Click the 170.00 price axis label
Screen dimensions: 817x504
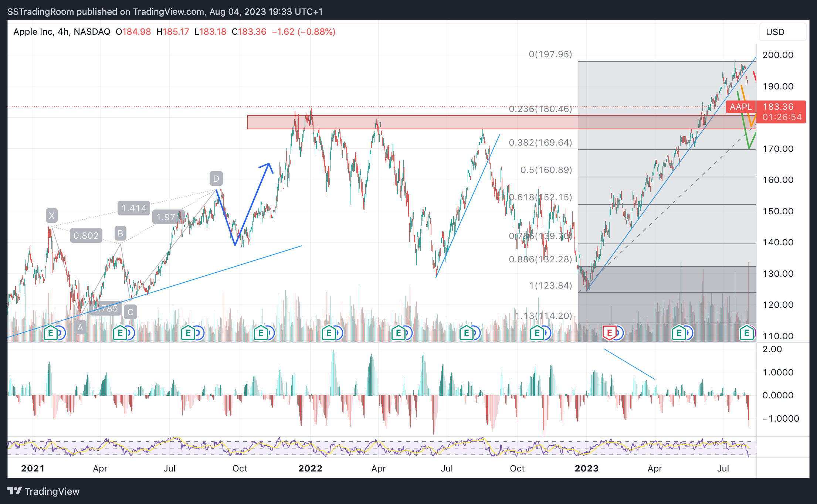pos(778,149)
